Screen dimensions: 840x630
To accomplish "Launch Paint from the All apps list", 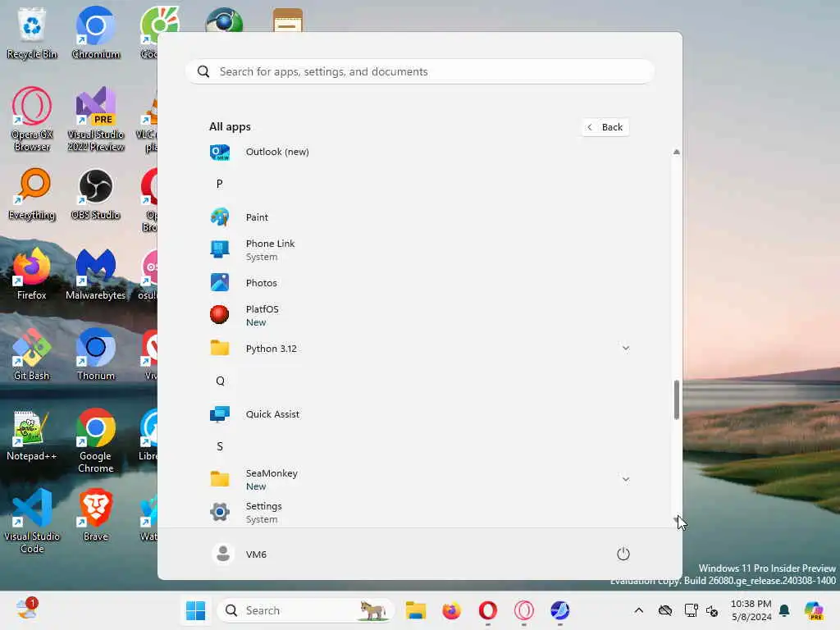I will point(419,217).
